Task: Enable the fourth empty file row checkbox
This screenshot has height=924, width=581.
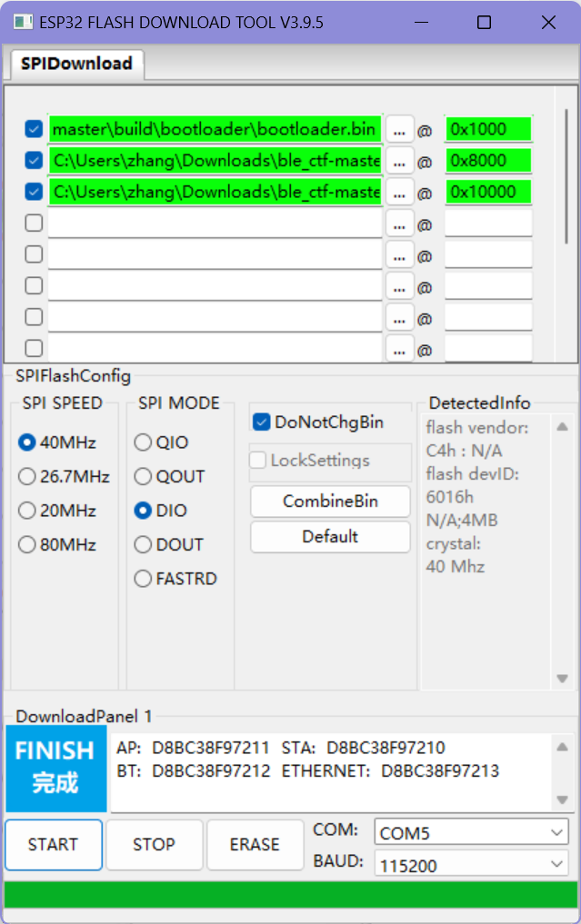Action: coord(34,223)
